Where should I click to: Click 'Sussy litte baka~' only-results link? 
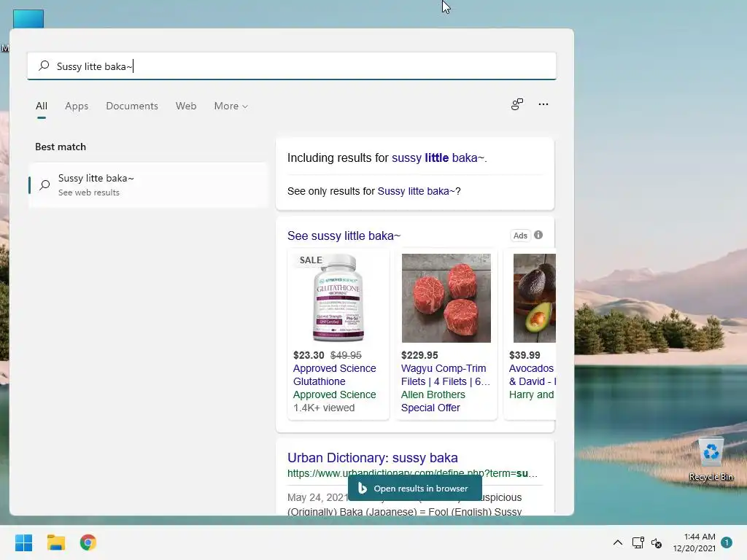pyautogui.click(x=417, y=191)
